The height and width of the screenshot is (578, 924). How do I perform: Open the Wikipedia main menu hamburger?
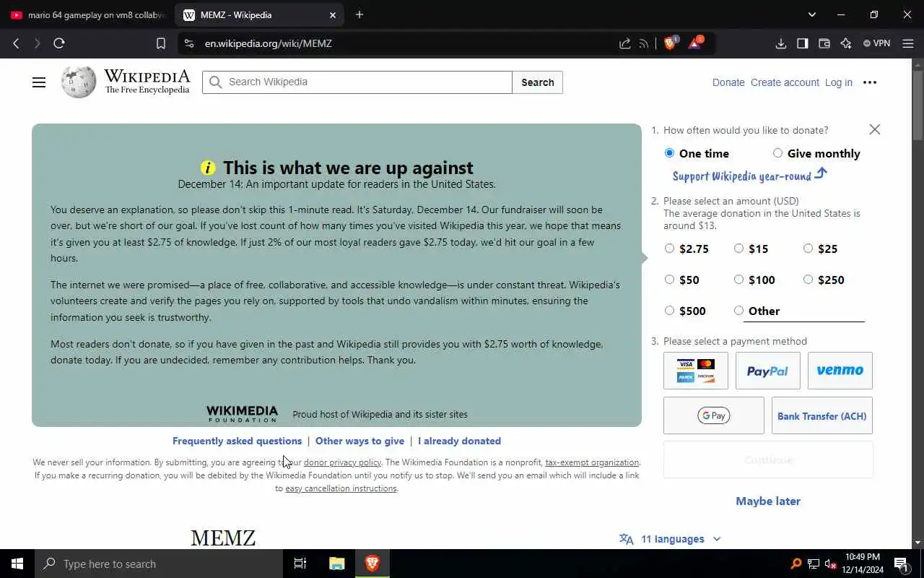[39, 82]
